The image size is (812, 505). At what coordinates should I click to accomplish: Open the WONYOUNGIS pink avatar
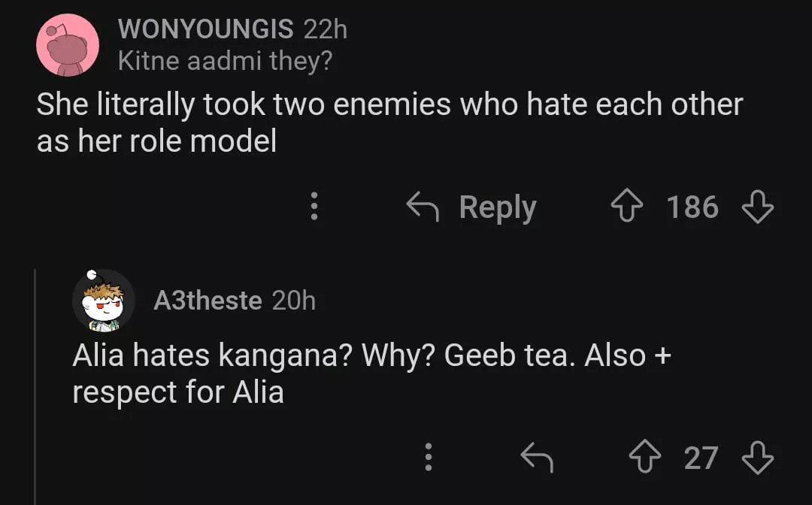pos(68,45)
